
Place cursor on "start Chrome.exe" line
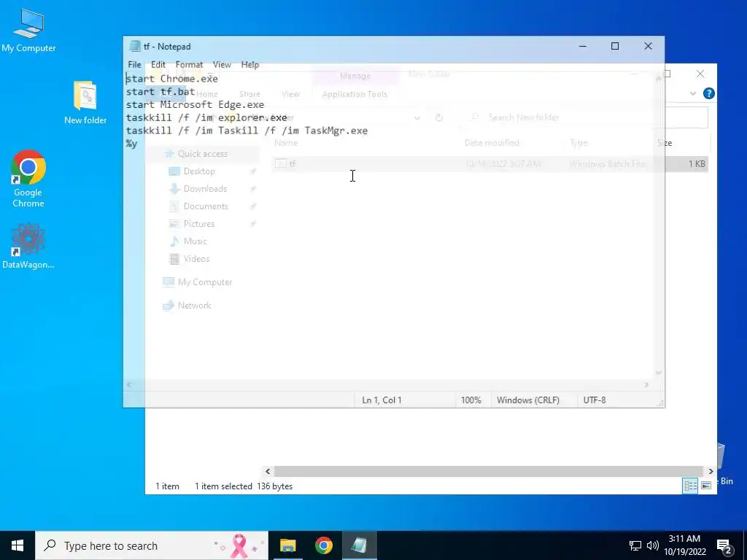click(x=172, y=79)
